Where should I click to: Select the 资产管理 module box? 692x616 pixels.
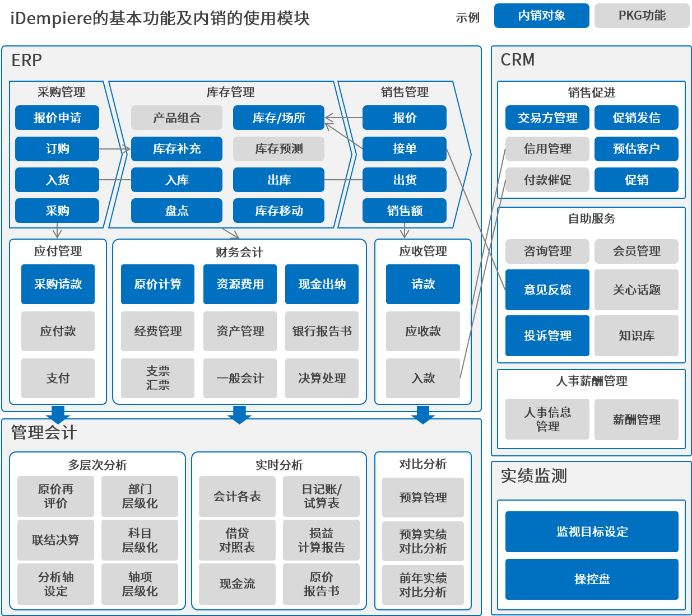coord(240,332)
